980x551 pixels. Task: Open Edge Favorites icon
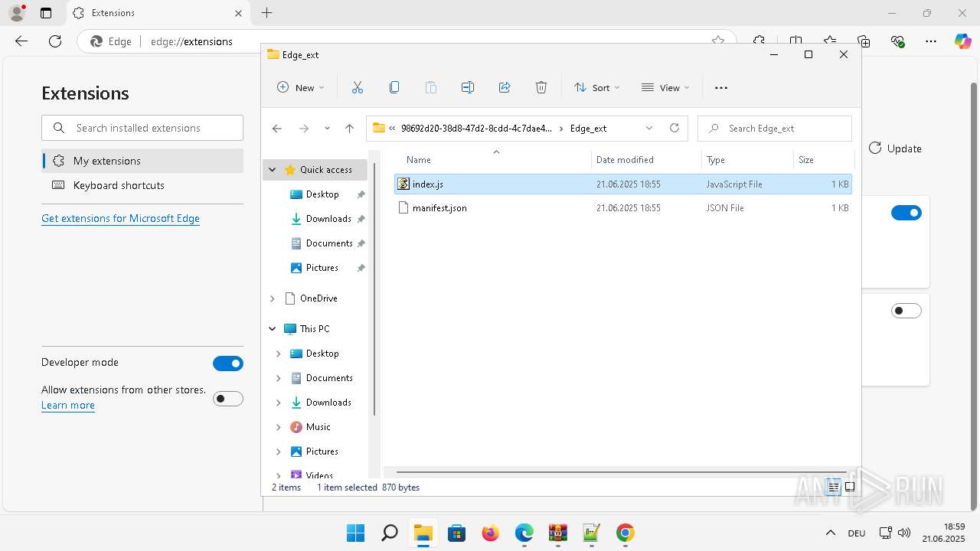(830, 41)
